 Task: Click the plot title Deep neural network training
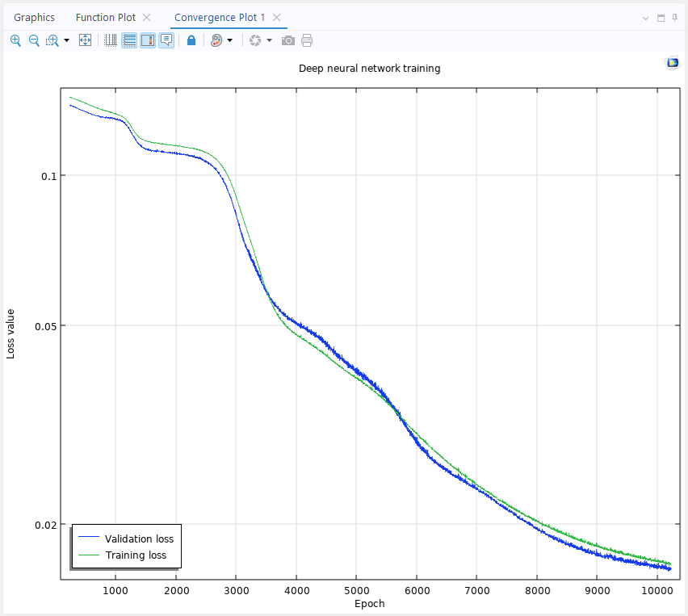[x=370, y=69]
